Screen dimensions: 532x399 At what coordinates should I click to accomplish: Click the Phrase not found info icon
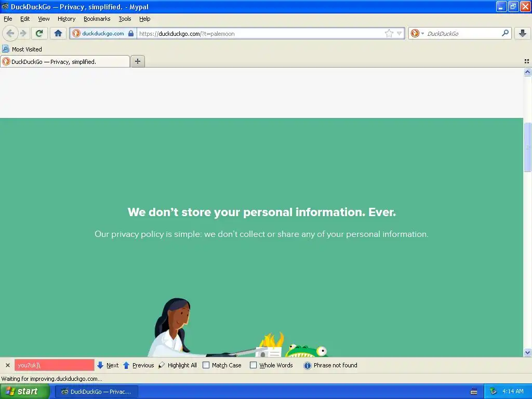(307, 365)
